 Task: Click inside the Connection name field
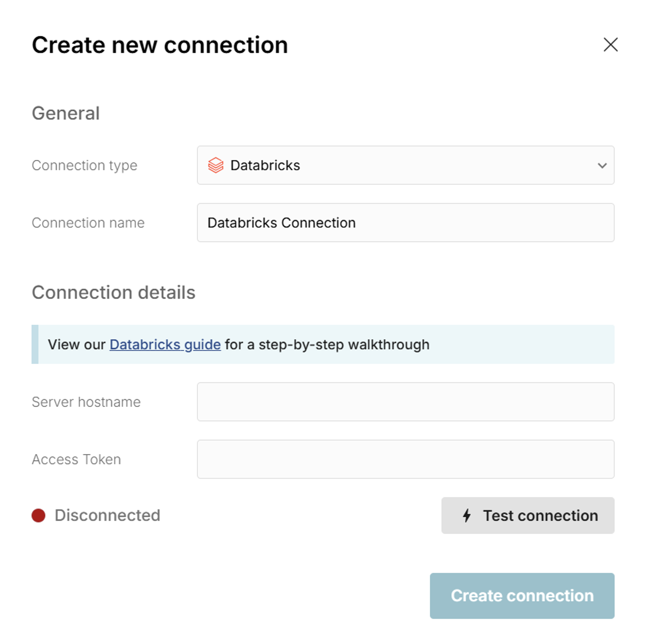pos(403,223)
